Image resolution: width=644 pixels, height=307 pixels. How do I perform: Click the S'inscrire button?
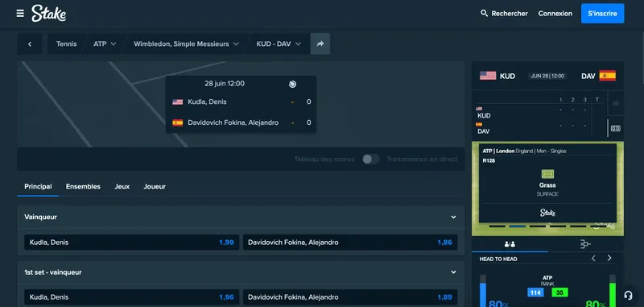[602, 14]
